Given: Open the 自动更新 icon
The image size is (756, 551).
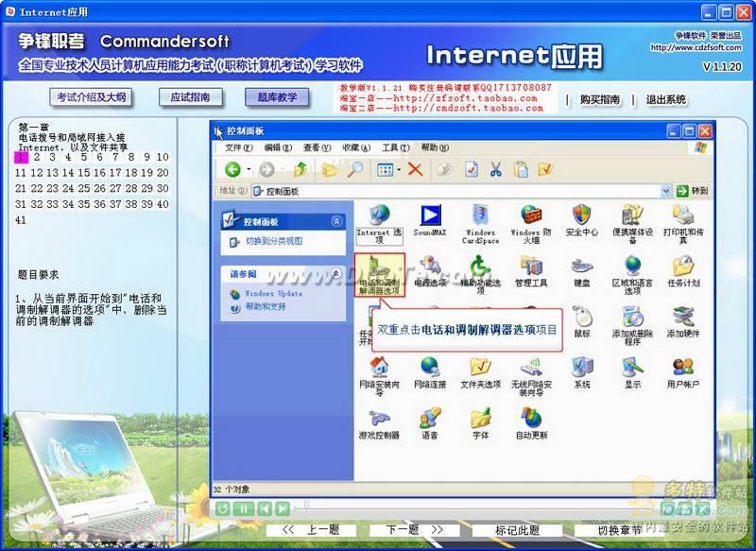Looking at the screenshot, I should click(531, 424).
